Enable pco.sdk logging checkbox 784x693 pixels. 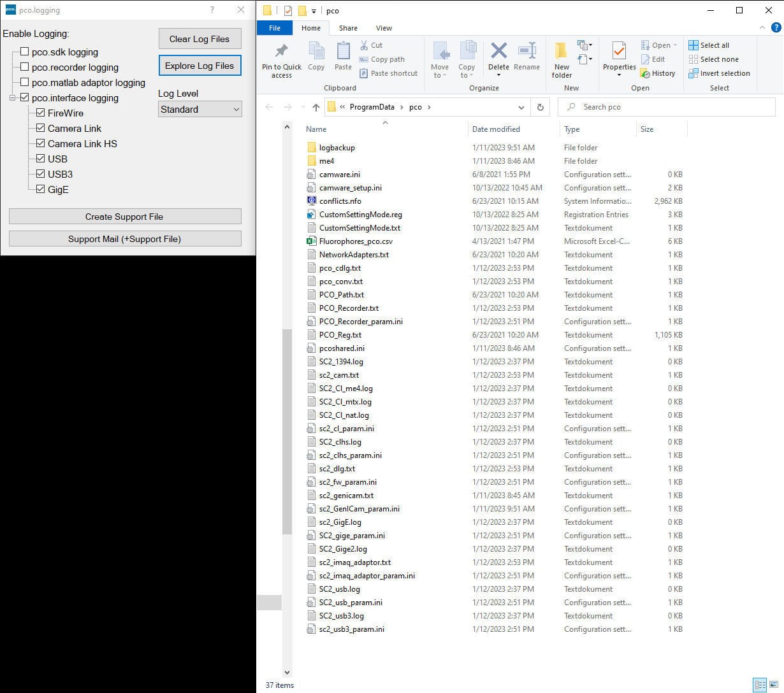coord(24,52)
